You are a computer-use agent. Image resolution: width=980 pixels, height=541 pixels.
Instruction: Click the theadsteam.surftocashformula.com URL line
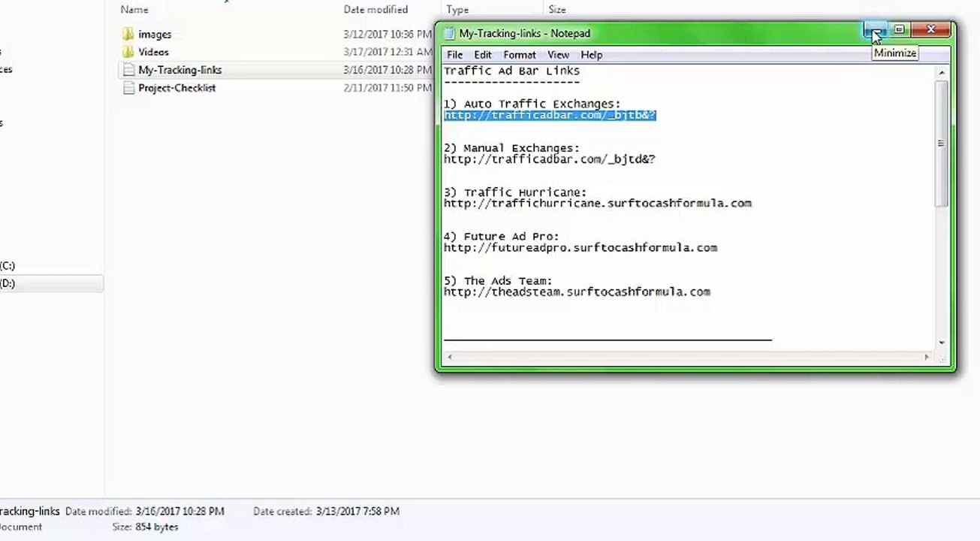click(x=577, y=292)
